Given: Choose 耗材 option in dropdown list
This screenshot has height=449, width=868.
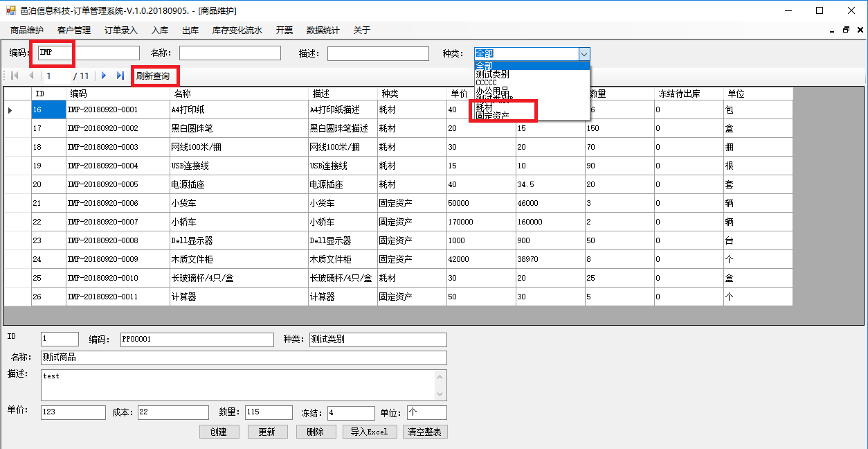Looking at the screenshot, I should pos(532,107).
